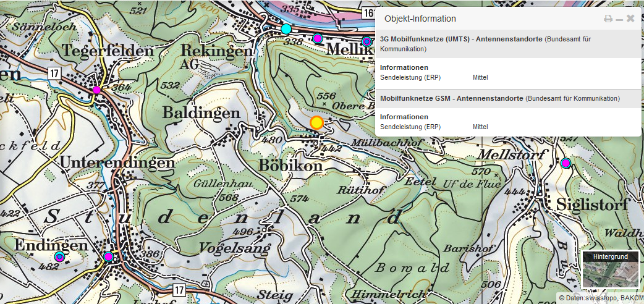This screenshot has height=304, width=644.
Task: Print the Objekt-Information panel
Action: click(608, 19)
